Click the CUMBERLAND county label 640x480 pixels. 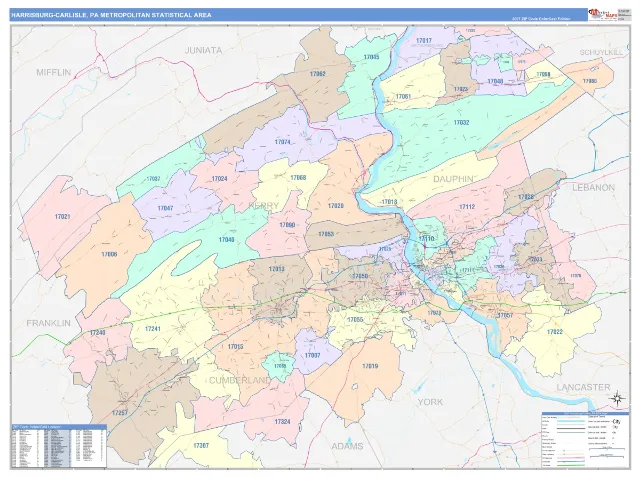point(240,381)
